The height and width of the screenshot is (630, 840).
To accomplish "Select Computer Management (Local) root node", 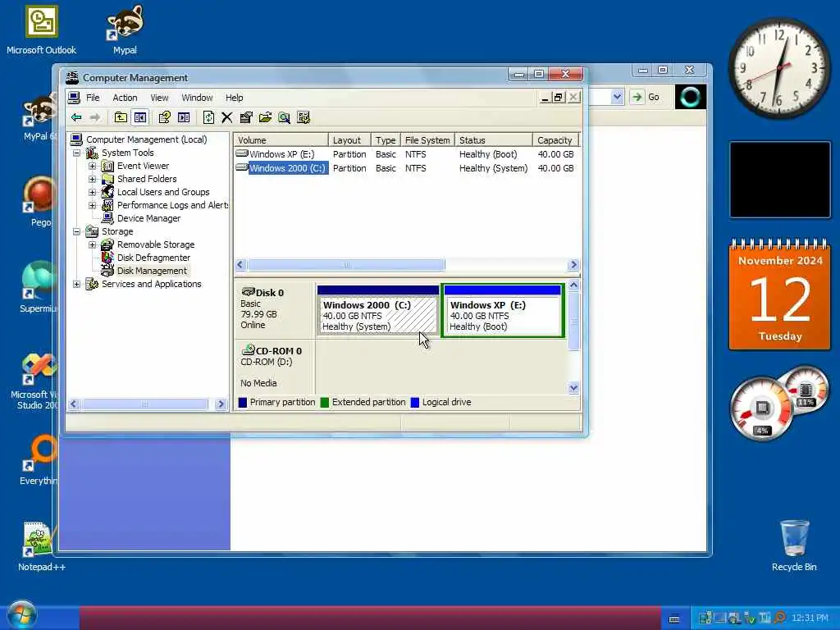I will pos(146,139).
